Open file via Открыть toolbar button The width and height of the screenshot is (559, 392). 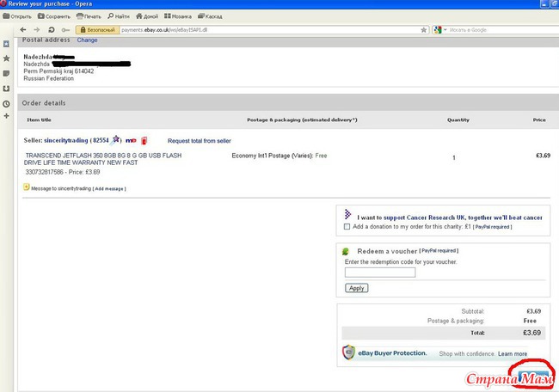[16, 16]
